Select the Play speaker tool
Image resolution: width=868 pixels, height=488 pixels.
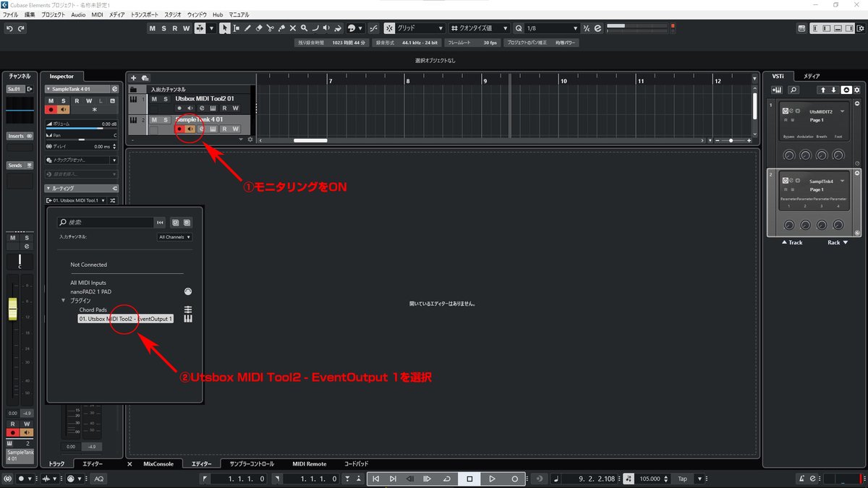326,28
